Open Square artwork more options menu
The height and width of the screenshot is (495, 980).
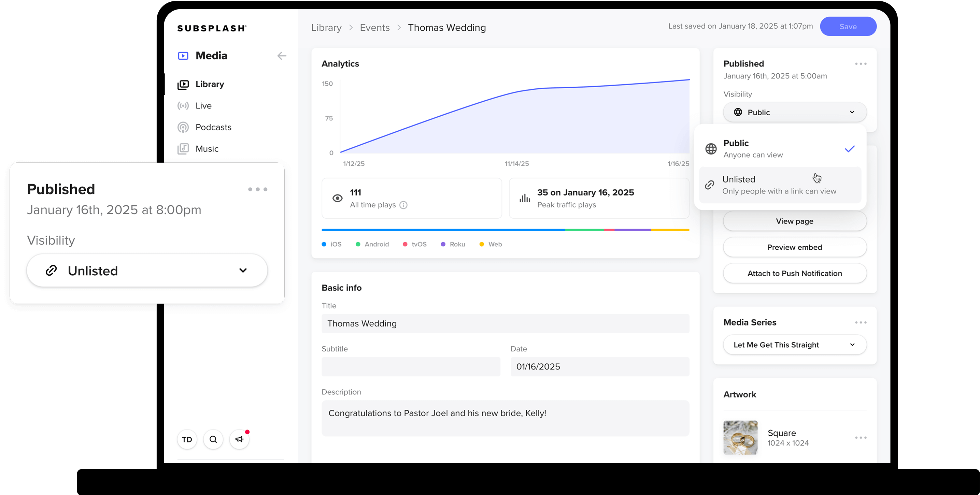[861, 438]
